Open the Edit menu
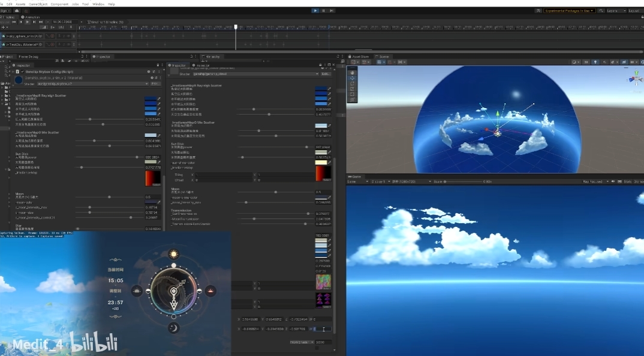Viewport: 644px width, 356px height. [x=10, y=4]
